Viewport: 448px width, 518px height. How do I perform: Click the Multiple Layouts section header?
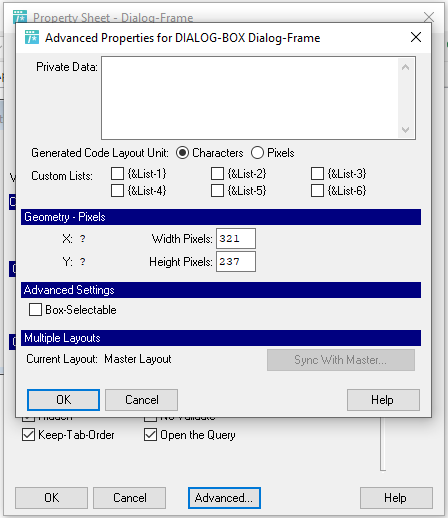click(x=221, y=338)
